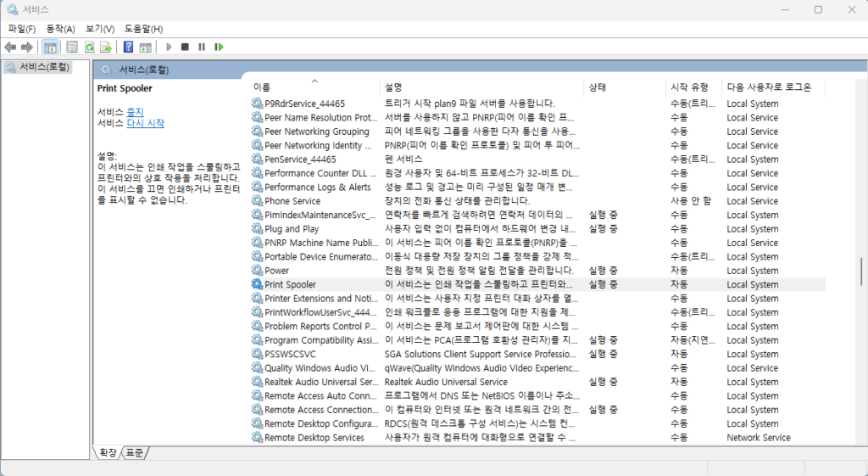Screen dimensions: 868x476
Task: Select Quality Windows Audio Vi... row
Action: pyautogui.click(x=537, y=368)
